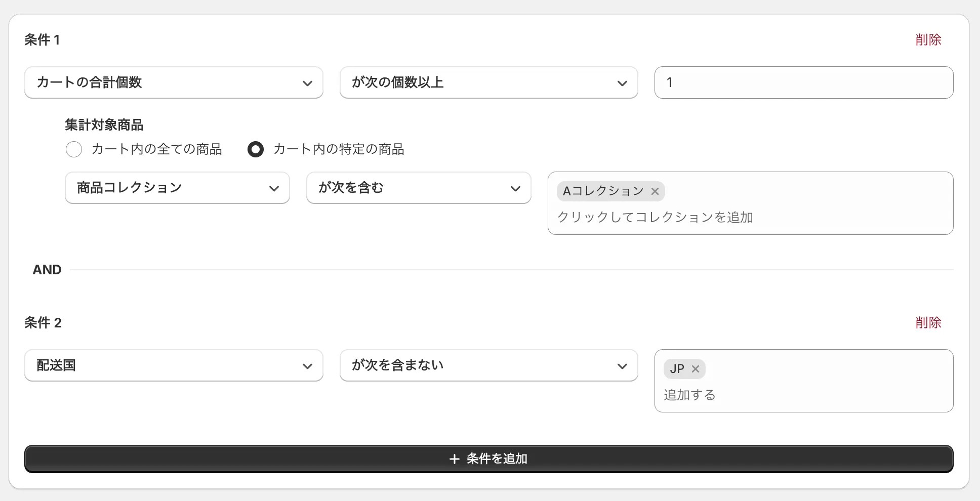
Task: Click 削除 link for 条件 2
Action: [928, 322]
